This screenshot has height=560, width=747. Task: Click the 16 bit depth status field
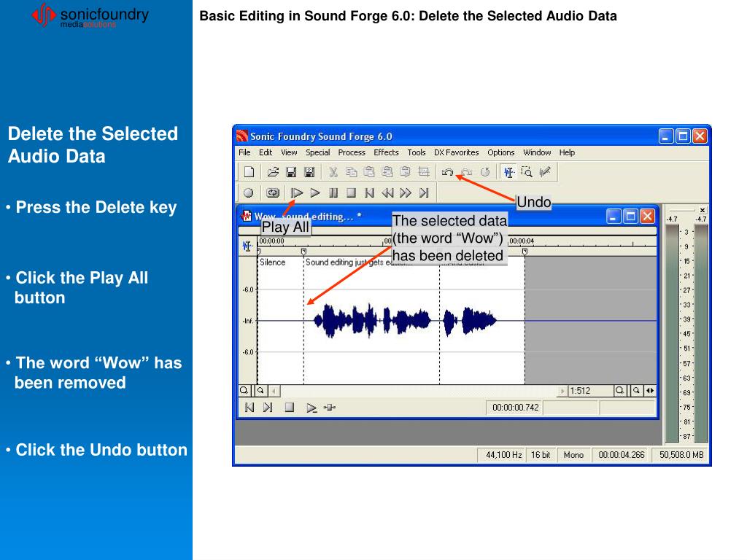click(541, 455)
